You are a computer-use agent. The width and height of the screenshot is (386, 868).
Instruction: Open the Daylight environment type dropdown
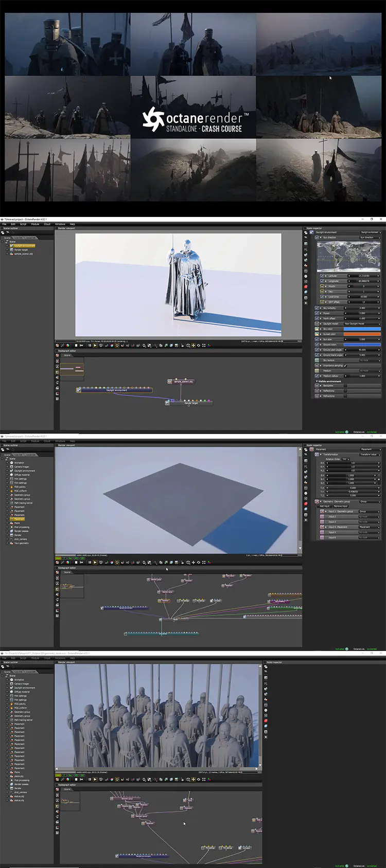[x=371, y=232]
